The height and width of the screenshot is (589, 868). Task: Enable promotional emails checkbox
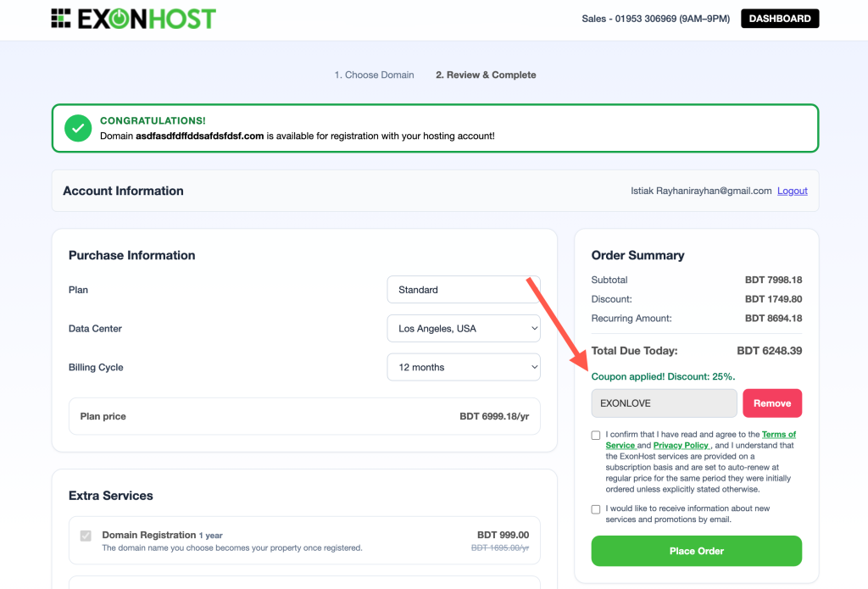[x=597, y=509]
